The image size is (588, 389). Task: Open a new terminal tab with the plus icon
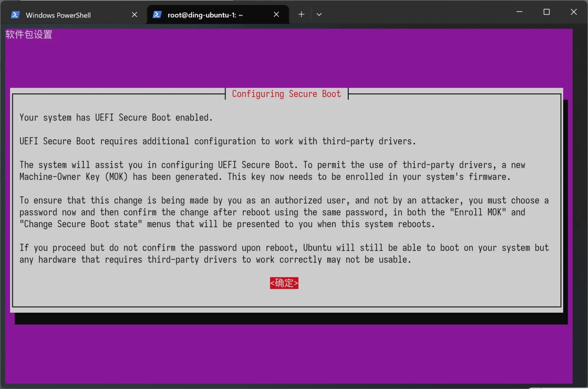(x=301, y=15)
